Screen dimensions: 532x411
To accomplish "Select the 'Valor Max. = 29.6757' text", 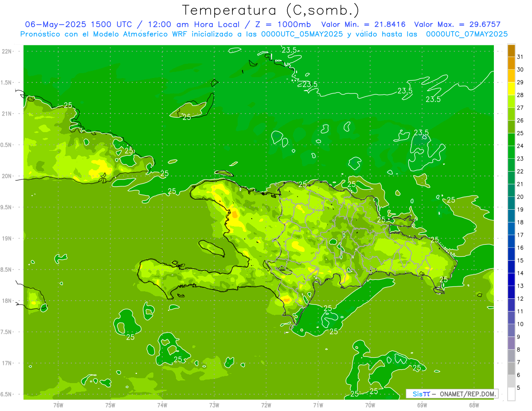I will (458, 25).
